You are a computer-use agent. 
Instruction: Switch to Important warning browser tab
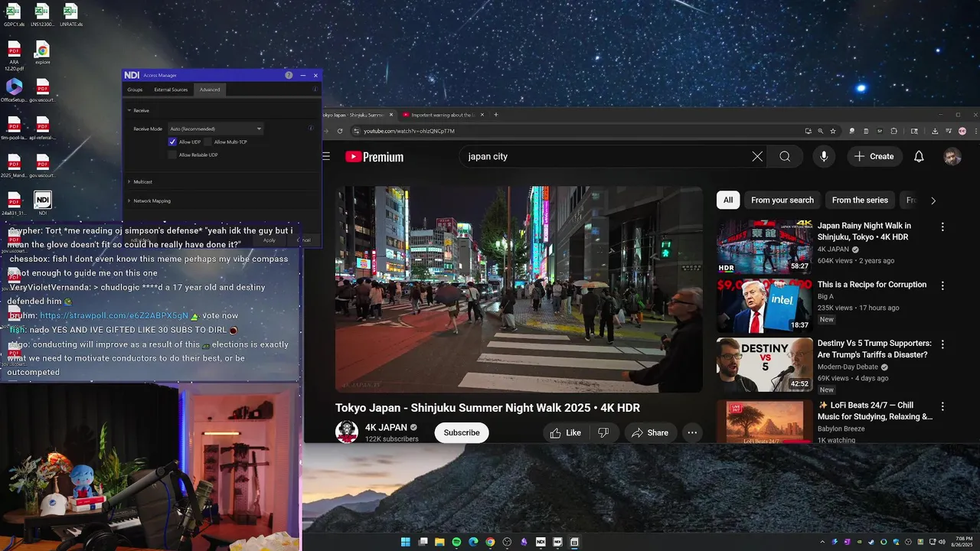coord(443,115)
